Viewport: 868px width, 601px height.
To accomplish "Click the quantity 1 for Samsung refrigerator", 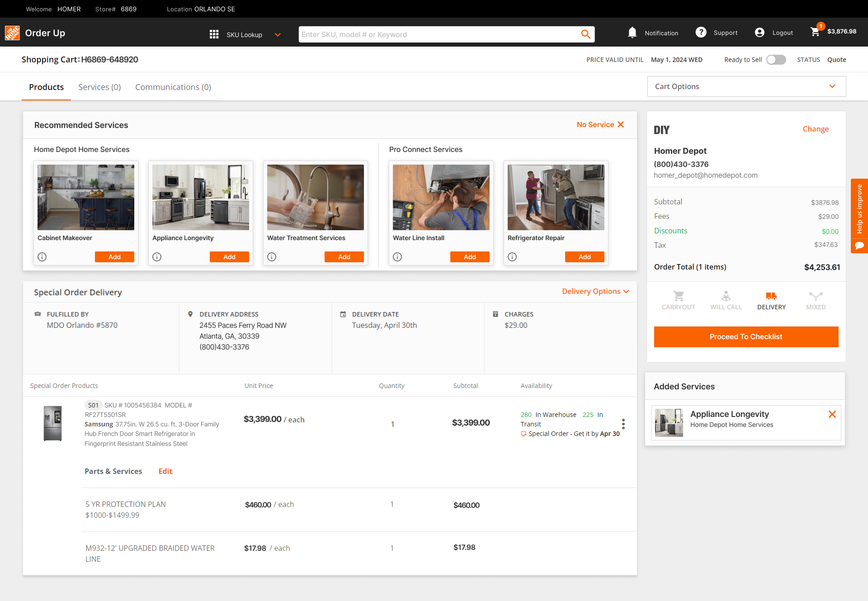I will (x=392, y=424).
